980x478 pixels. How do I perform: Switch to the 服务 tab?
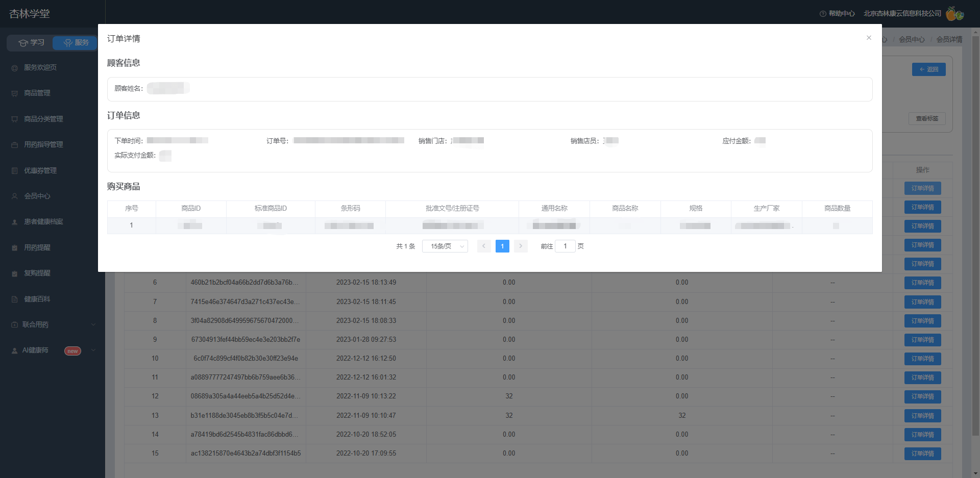(76, 43)
